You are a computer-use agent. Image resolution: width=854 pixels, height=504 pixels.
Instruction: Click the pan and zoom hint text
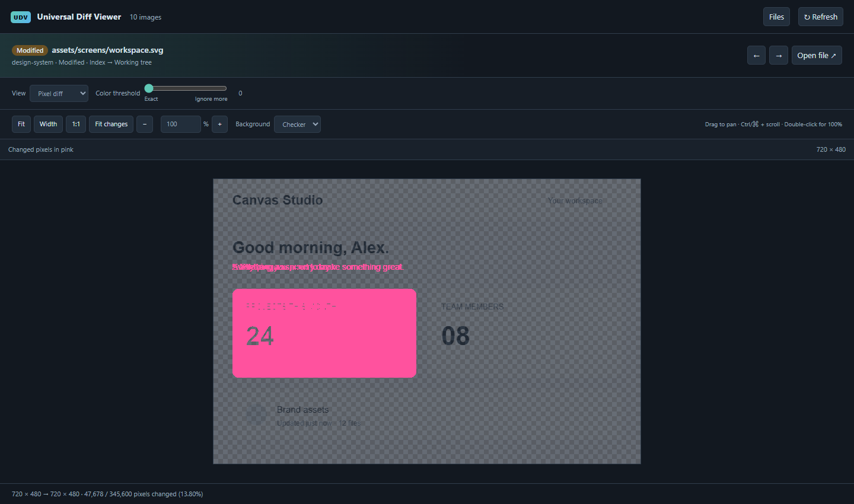click(773, 125)
